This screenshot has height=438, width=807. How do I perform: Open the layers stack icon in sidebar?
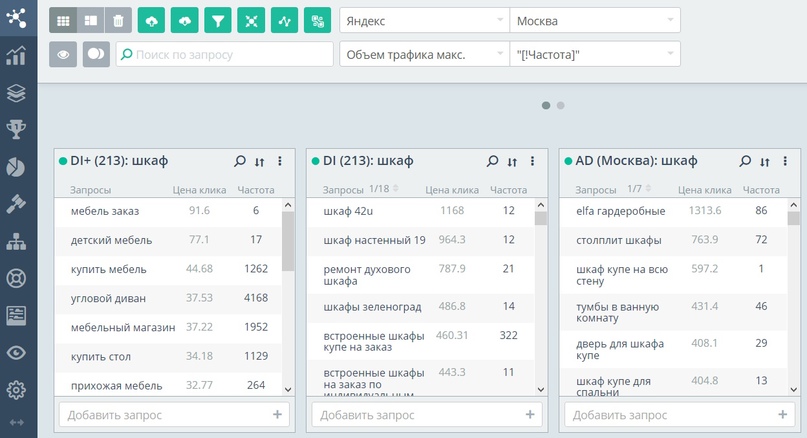[16, 93]
